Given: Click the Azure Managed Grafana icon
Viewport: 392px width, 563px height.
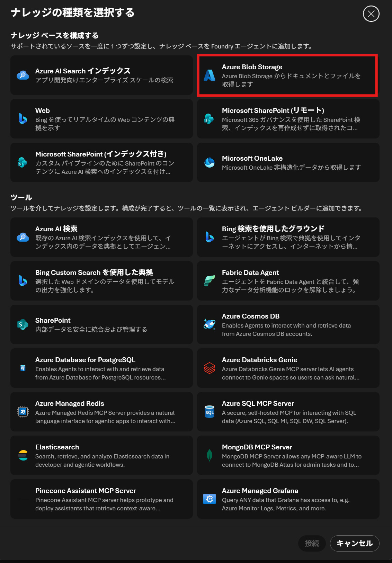Looking at the screenshot, I should coord(210,499).
